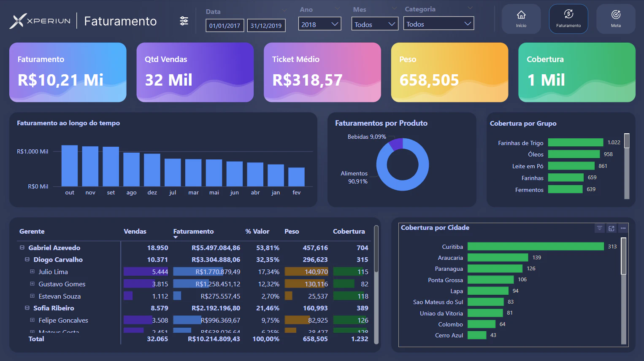Select the Curitiba bar in Cobertura por Cidade
The image size is (644, 361).
(536, 246)
